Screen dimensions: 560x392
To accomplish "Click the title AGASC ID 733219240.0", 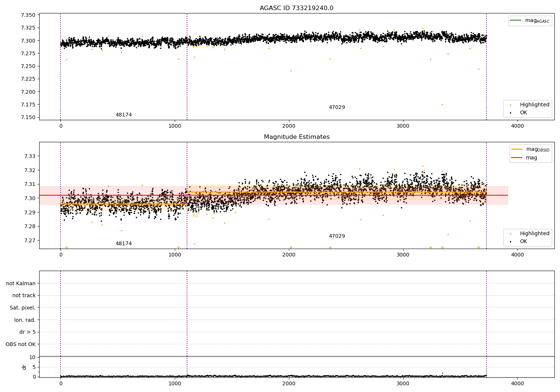I will pyautogui.click(x=296, y=8).
